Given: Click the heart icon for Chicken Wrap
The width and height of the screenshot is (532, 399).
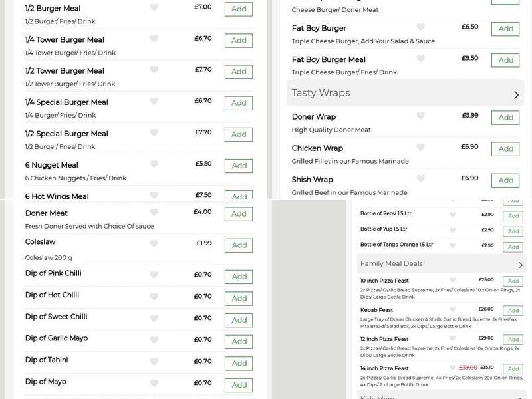Looking at the screenshot, I should pyautogui.click(x=420, y=148).
